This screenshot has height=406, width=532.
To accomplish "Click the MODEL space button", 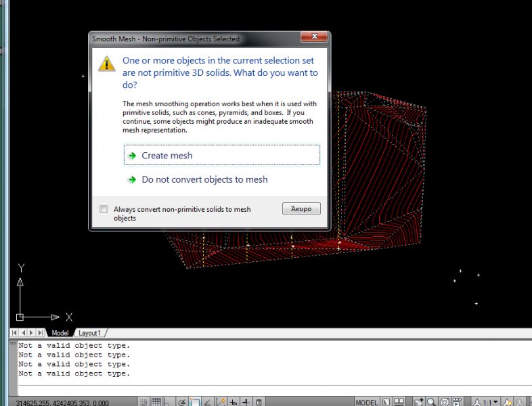I will coord(366,402).
